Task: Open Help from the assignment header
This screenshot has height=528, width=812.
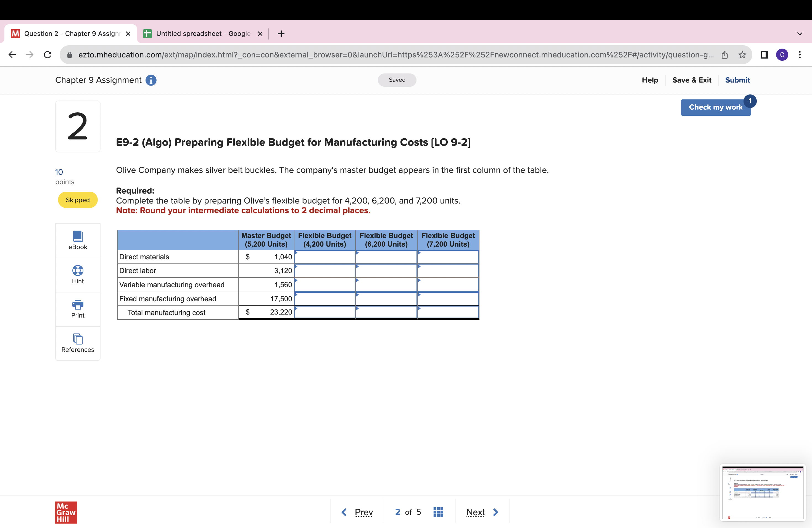Action: click(650, 80)
